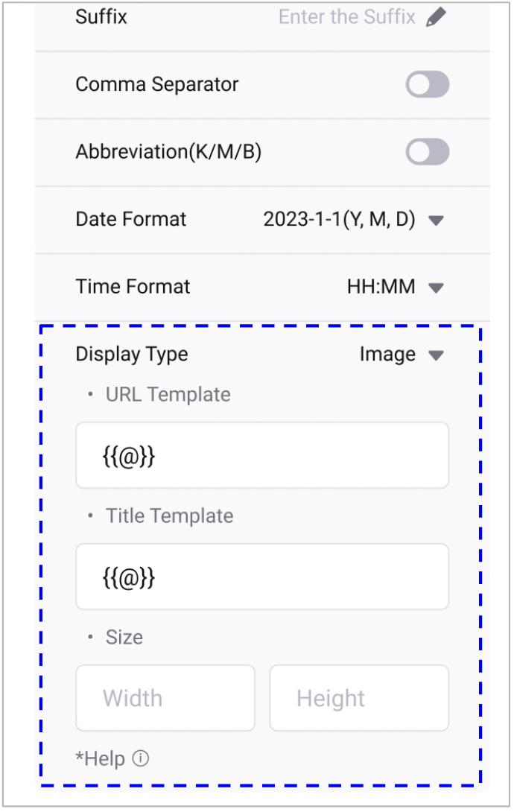The height and width of the screenshot is (812, 514).
Task: Expand the Time Format dropdown arrow
Action: (437, 288)
